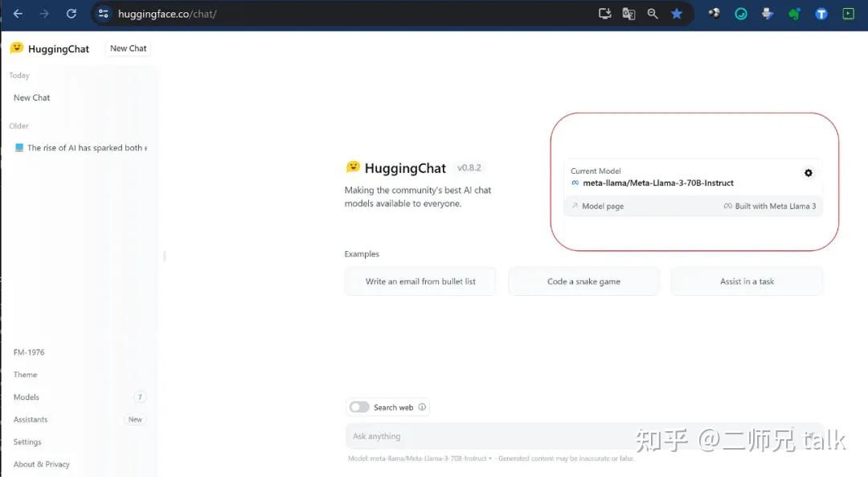The image size is (868, 477).
Task: Open older chat 'The rise of AI'
Action: 80,148
